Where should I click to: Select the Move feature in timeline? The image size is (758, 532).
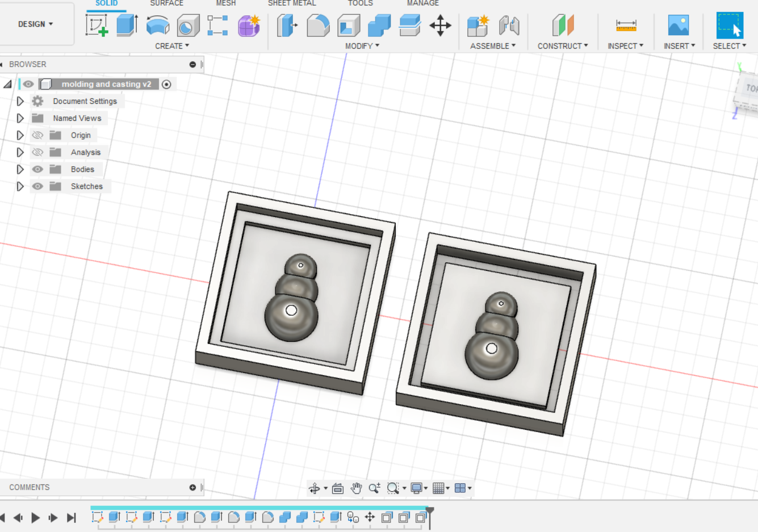click(370, 517)
